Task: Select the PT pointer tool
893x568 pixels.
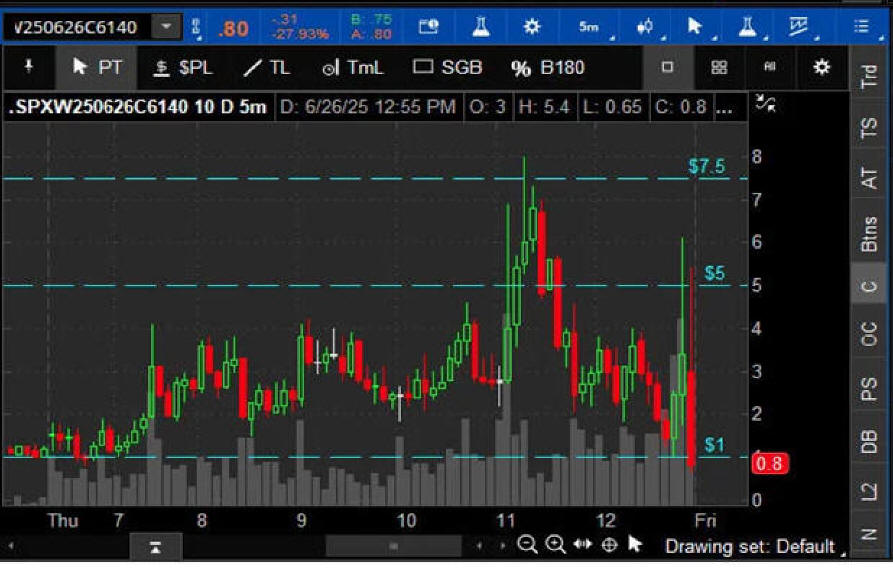Action: point(97,67)
